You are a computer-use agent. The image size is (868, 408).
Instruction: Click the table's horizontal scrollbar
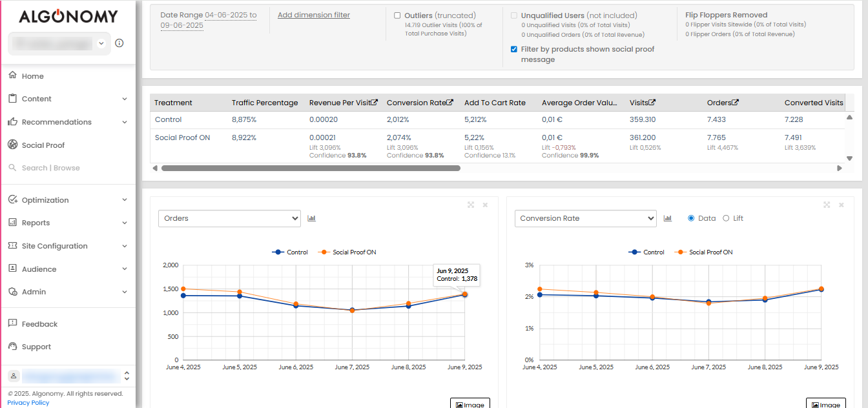point(311,168)
